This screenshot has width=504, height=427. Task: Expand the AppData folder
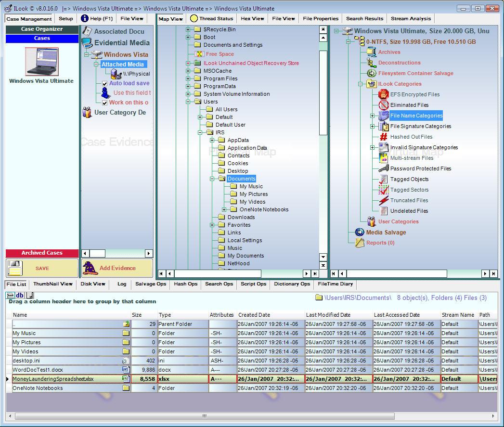(212, 140)
